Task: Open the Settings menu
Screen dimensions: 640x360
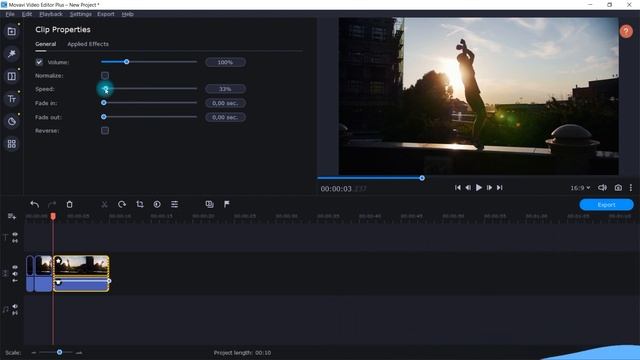Action: pos(80,14)
